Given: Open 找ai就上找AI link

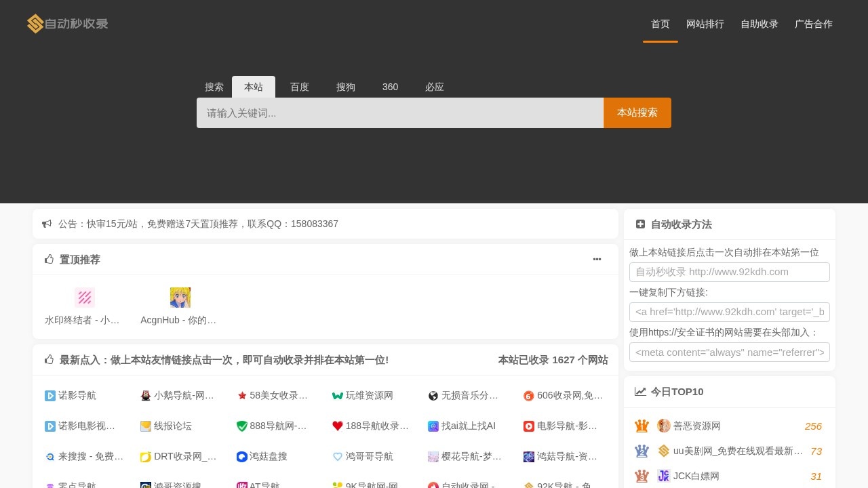Looking at the screenshot, I should pyautogui.click(x=469, y=426).
